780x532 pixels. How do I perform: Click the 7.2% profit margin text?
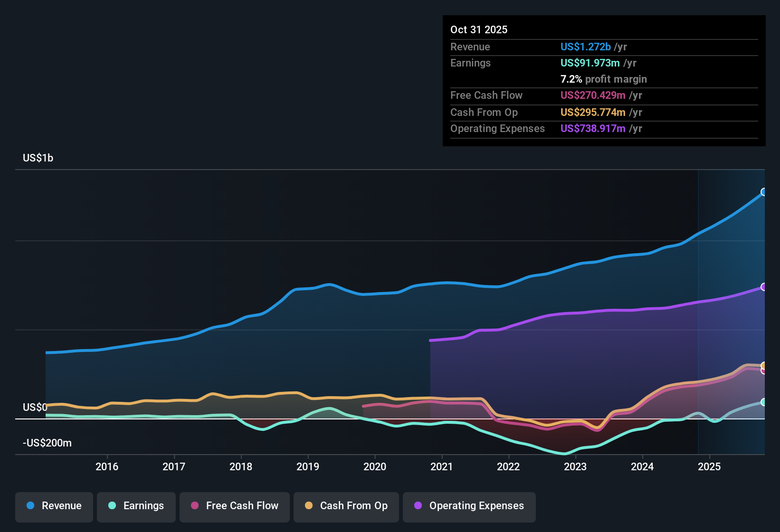pyautogui.click(x=603, y=79)
